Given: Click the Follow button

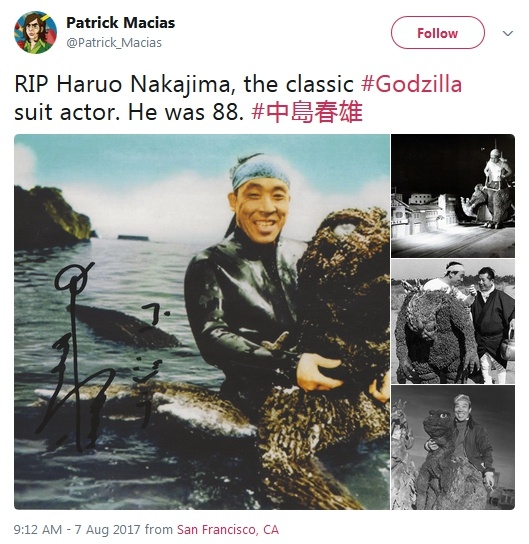Looking at the screenshot, I should (x=437, y=33).
